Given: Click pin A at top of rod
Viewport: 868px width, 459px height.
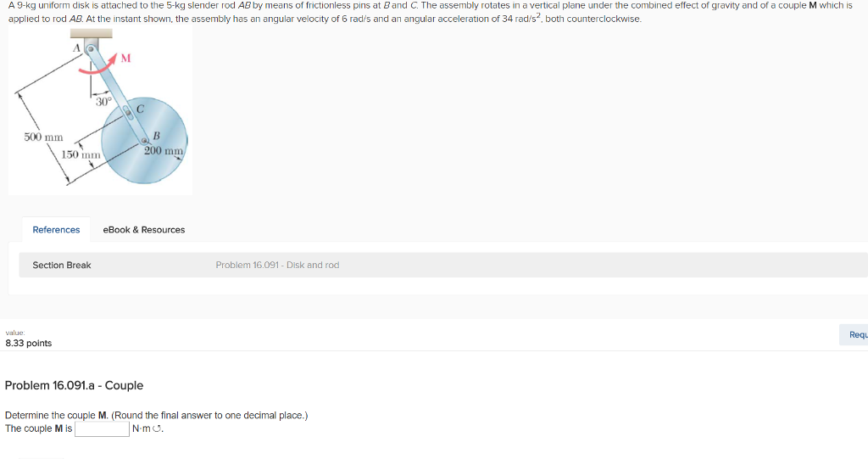Looking at the screenshot, I should 91,50.
